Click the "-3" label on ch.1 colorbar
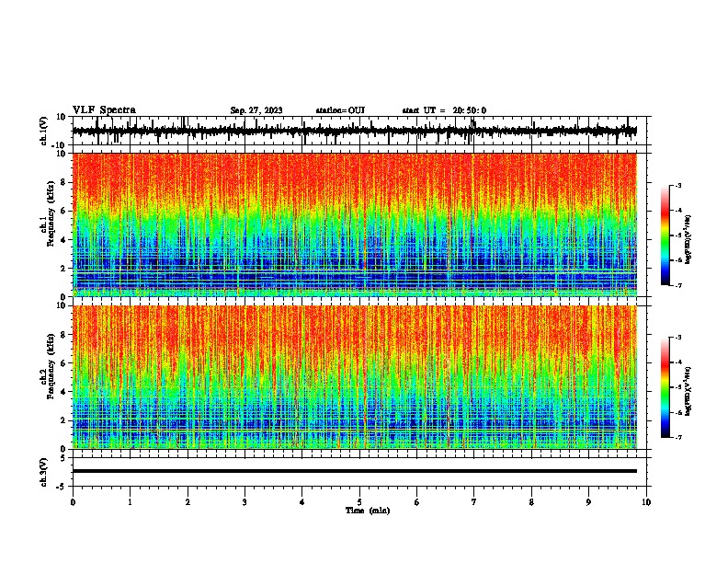The width and height of the screenshot is (728, 563). (677, 185)
